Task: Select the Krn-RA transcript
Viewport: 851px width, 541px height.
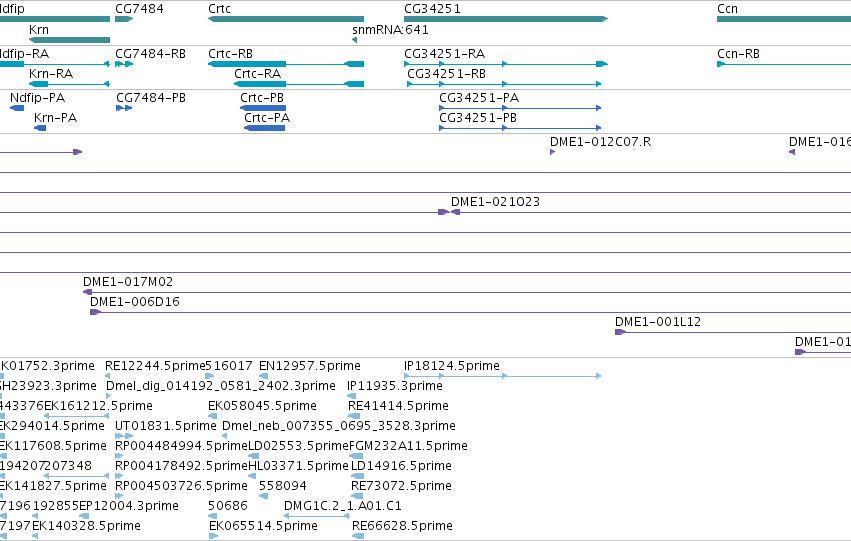Action: 69,84
